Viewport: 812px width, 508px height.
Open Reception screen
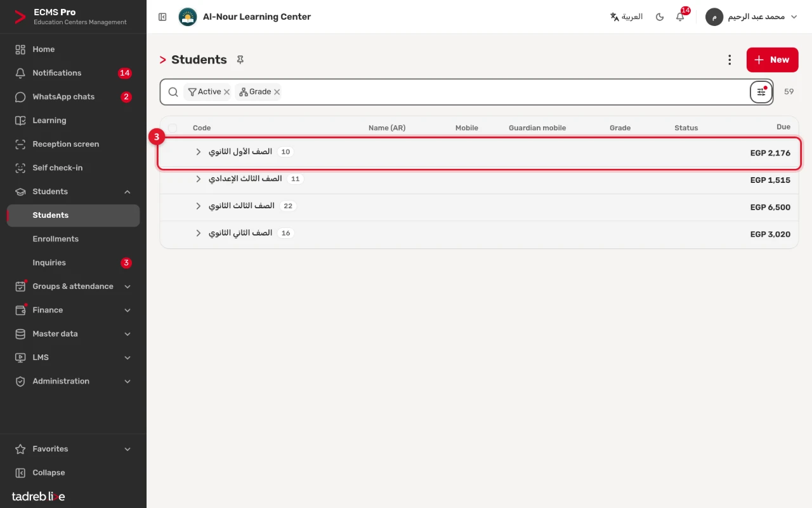click(73, 144)
